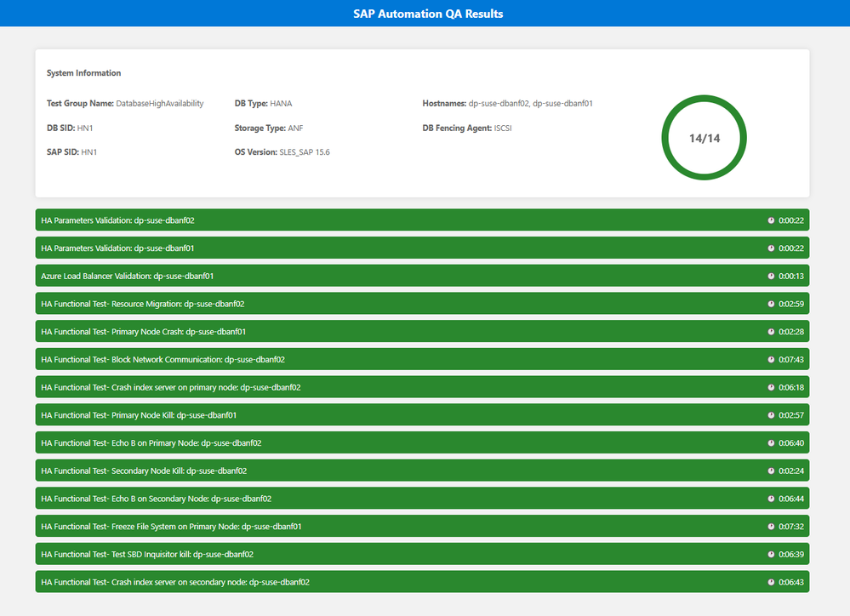
Task: Click the 0:07:43 duration value
Action: click(x=791, y=360)
